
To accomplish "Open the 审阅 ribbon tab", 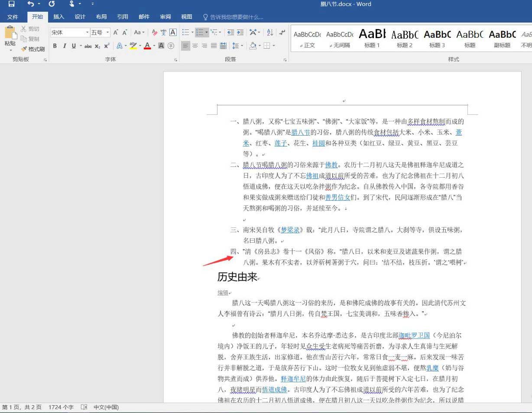I will click(x=165, y=17).
